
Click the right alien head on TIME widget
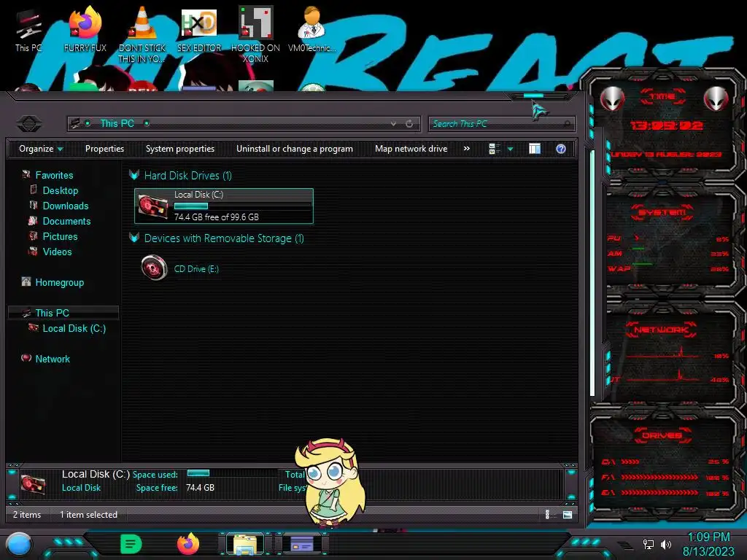[x=716, y=98]
